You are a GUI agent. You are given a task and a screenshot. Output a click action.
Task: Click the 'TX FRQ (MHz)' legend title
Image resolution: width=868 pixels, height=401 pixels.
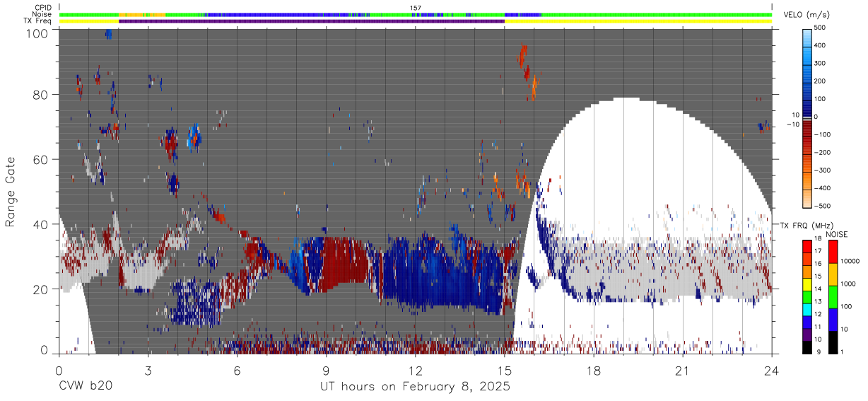tap(808, 225)
